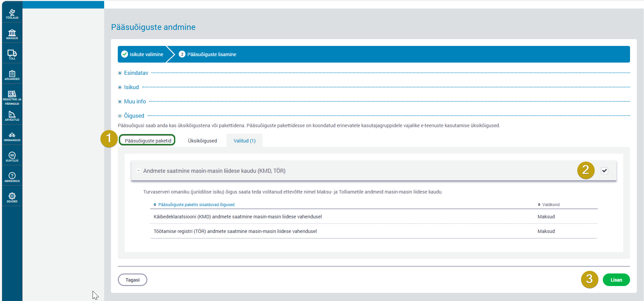Open the Töölaud sidebar icon
644x301 pixels.
[x=12, y=14]
